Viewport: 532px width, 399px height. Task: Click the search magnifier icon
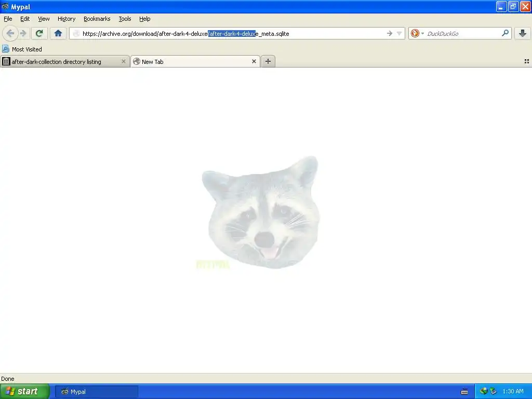click(505, 33)
